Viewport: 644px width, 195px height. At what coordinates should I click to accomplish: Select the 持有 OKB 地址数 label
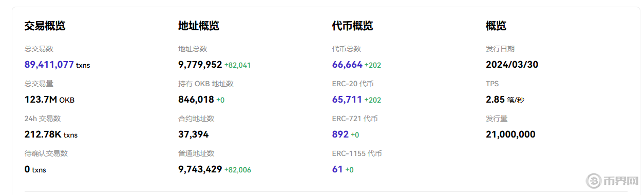coord(206,84)
